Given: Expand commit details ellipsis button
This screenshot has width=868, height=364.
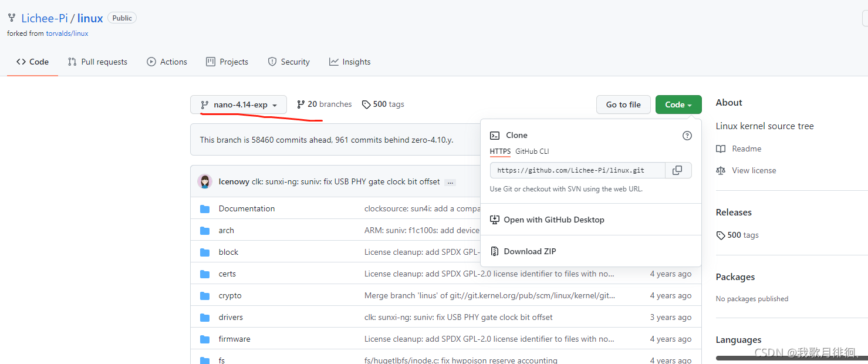Looking at the screenshot, I should pyautogui.click(x=450, y=182).
